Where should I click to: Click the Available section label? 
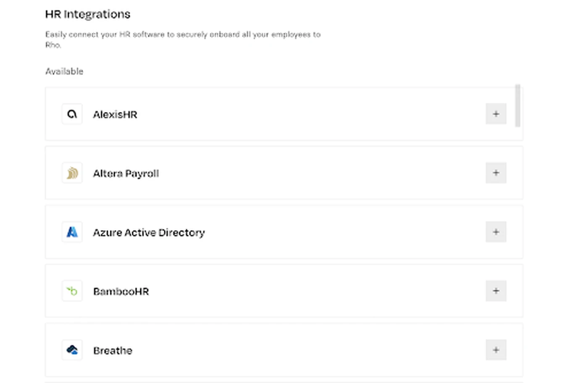pyautogui.click(x=64, y=71)
